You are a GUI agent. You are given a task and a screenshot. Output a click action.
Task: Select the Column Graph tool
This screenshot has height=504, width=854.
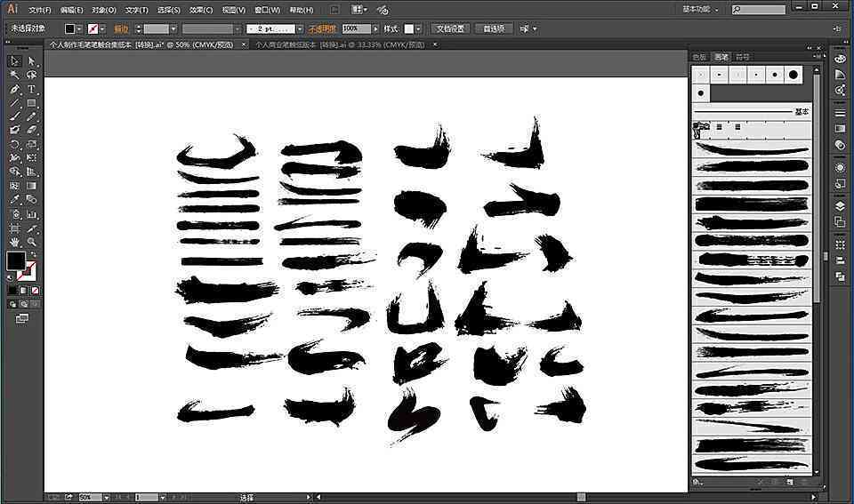[32, 214]
